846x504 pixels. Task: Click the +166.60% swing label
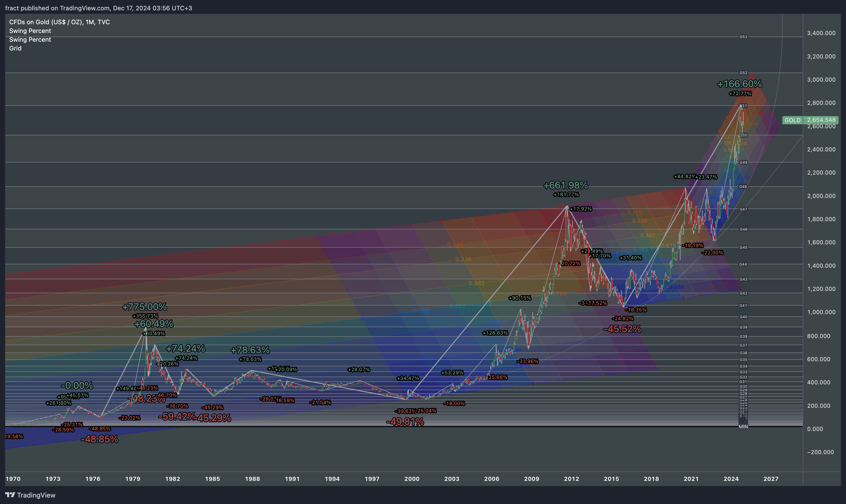click(x=739, y=84)
